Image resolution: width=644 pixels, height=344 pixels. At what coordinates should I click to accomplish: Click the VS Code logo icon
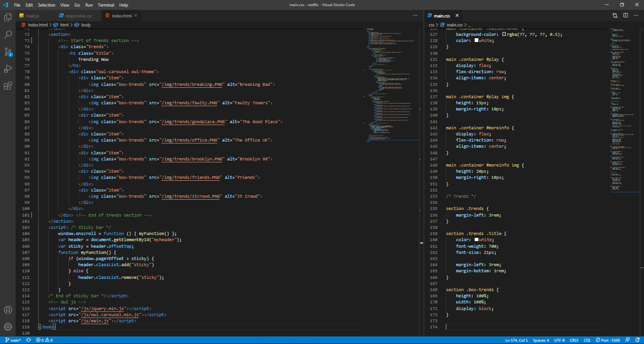6,5
